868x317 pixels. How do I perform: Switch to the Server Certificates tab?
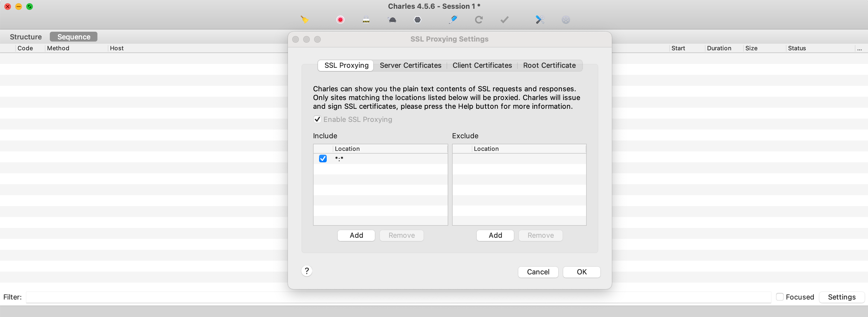tap(410, 65)
